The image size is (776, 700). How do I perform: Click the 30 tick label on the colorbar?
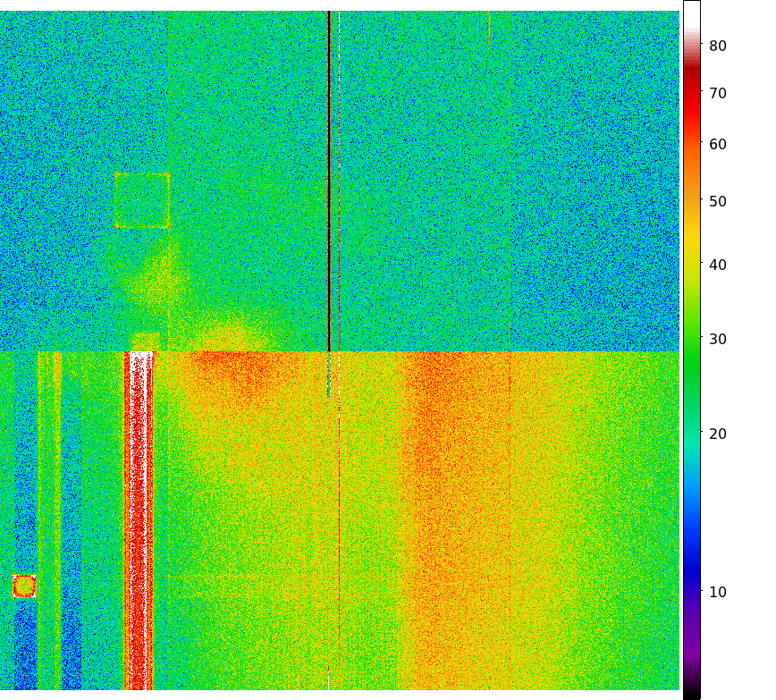(x=718, y=340)
